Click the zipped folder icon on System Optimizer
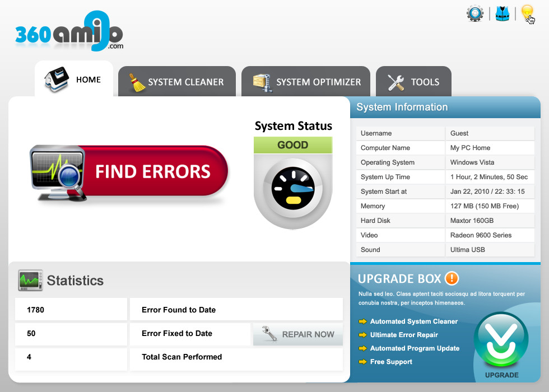Image resolution: width=549 pixels, height=392 pixels. 263,83
